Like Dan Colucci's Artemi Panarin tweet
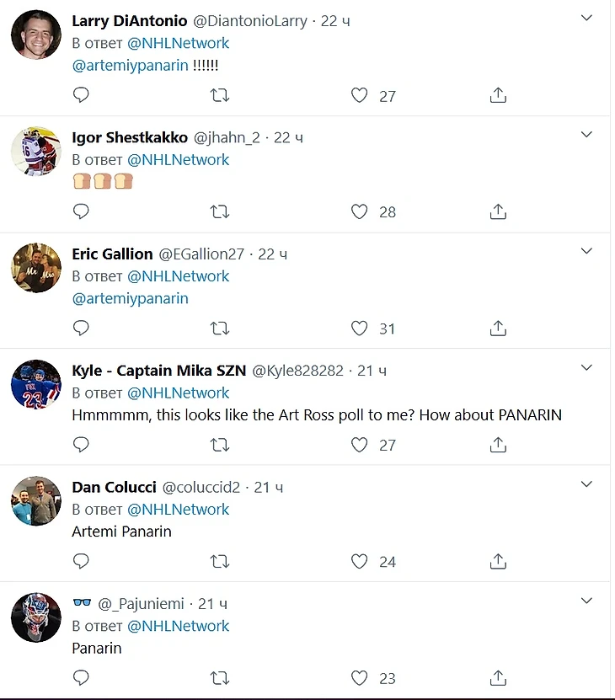 coord(360,560)
